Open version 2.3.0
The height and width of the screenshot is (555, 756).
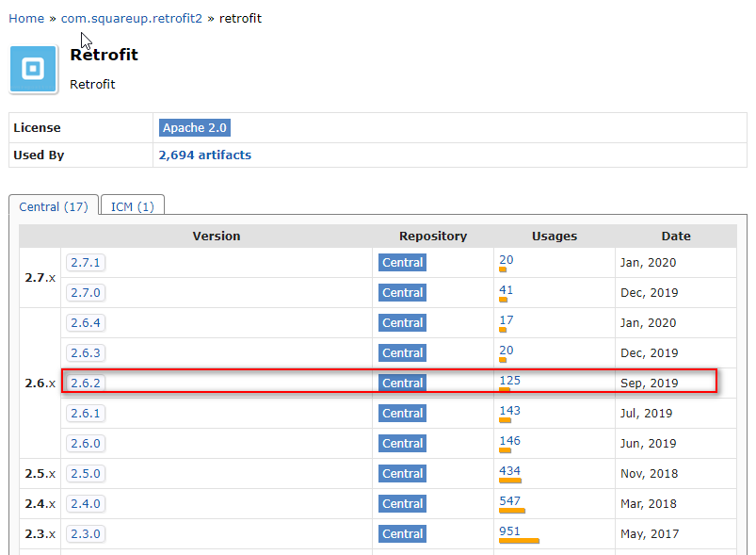tap(86, 533)
